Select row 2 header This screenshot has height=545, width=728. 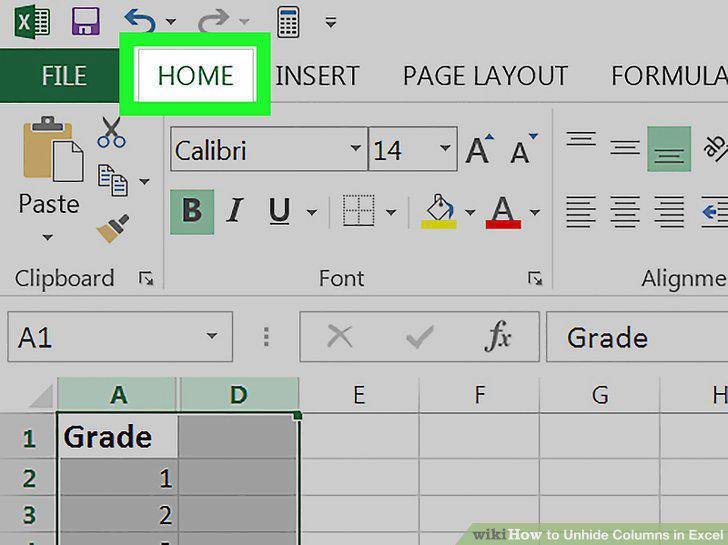tap(28, 478)
